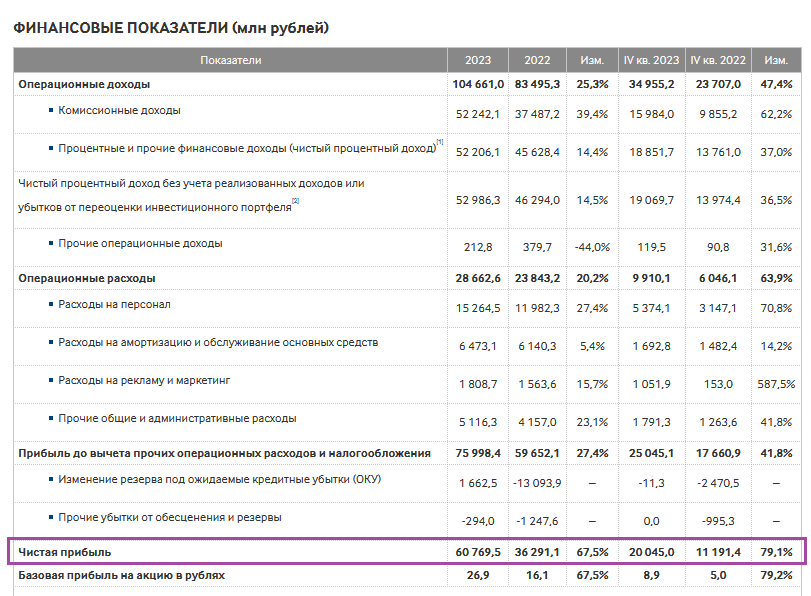Click the Прочие операционные доходы label

point(140,243)
